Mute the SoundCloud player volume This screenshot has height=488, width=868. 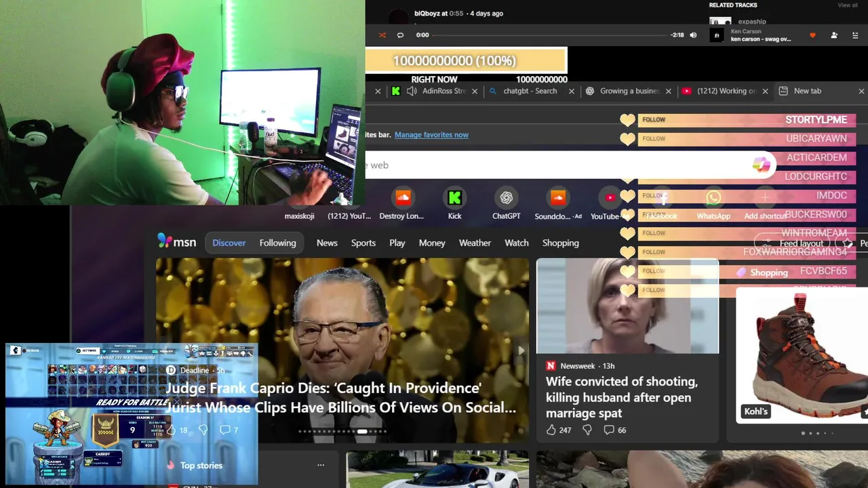coord(693,35)
